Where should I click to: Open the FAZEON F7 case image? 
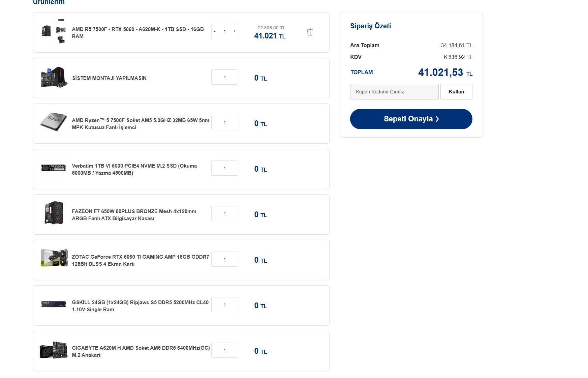tap(54, 213)
